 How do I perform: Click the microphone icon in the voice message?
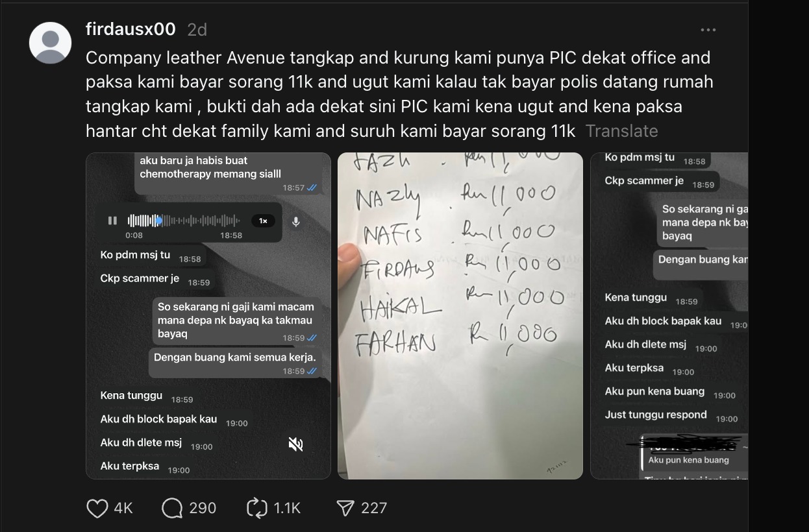[296, 221]
